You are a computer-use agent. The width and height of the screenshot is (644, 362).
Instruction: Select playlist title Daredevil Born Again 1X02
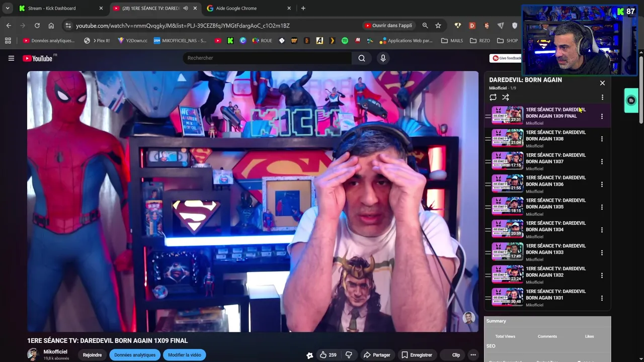(555, 272)
